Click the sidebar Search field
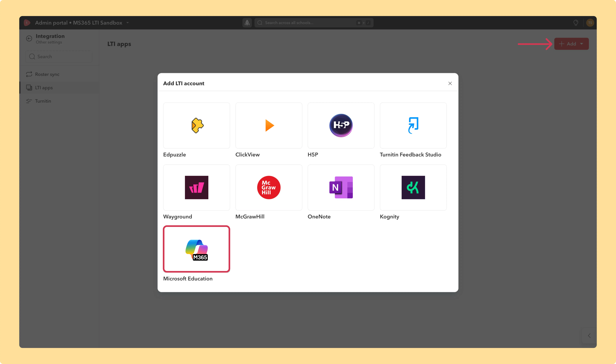Screen dimensions: 616x364 tap(59, 56)
